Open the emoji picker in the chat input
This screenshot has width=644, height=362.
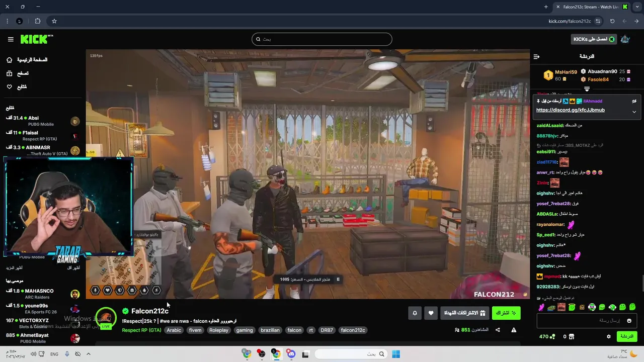tap(629, 321)
